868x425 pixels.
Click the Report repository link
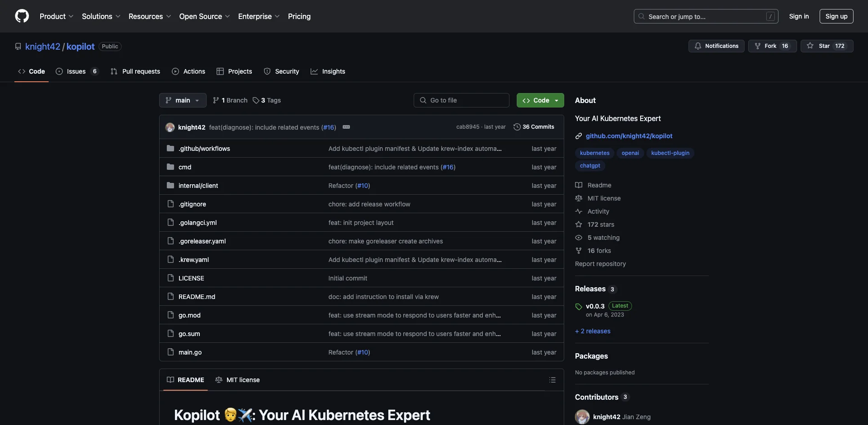click(x=600, y=264)
